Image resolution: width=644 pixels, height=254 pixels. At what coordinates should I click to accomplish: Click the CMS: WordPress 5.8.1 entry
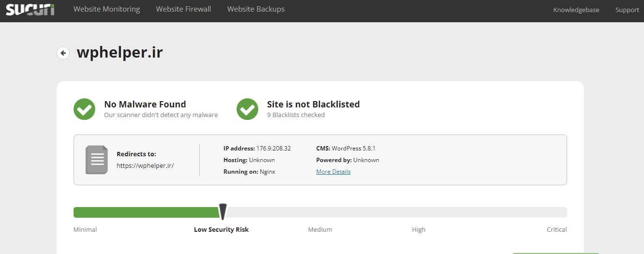[346, 149]
